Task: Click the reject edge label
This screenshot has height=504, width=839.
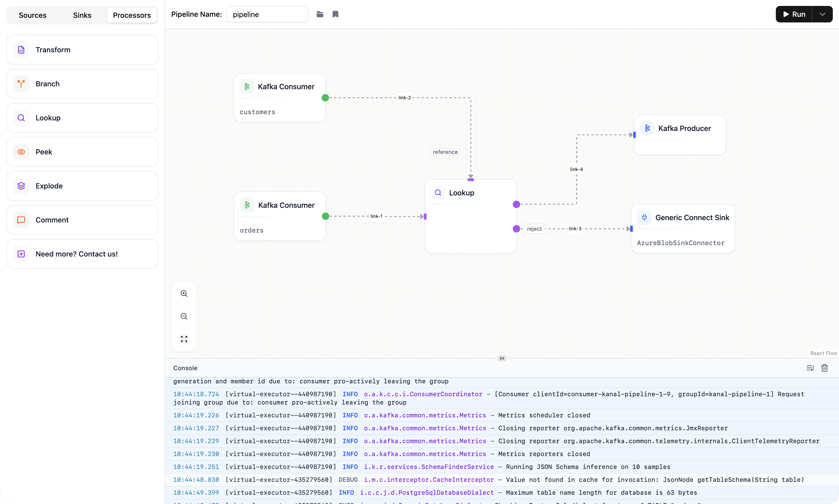Action: click(x=534, y=229)
